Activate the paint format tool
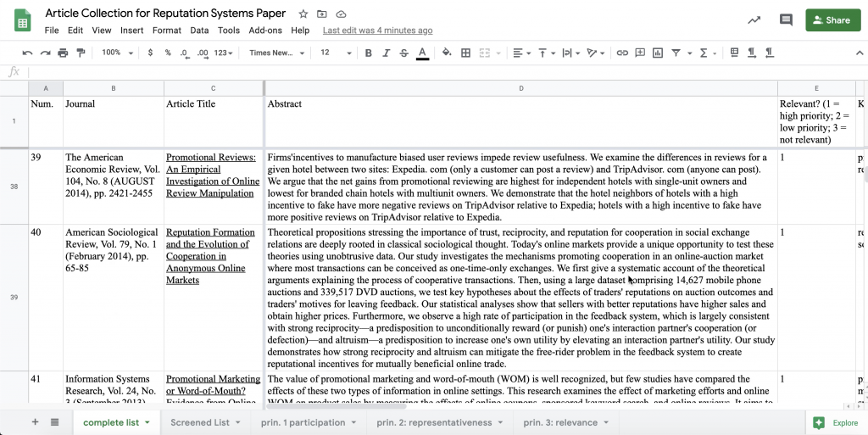Viewport: 868px width, 435px height. pyautogui.click(x=81, y=53)
